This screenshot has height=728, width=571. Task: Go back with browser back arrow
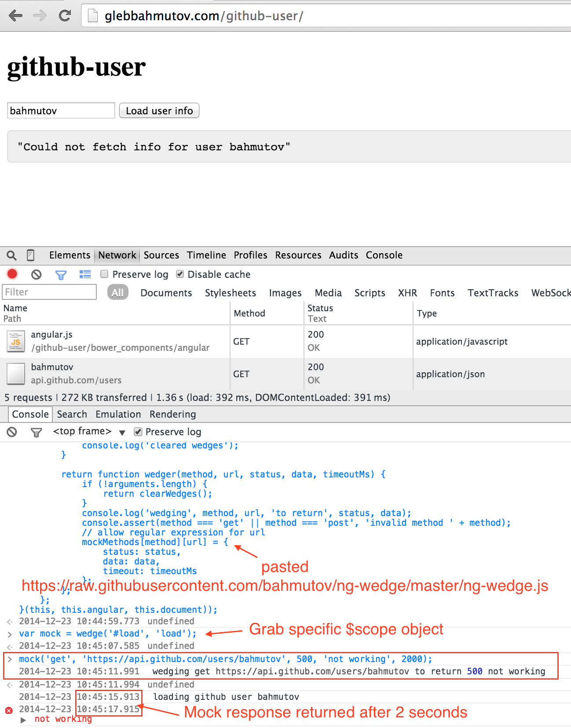16,16
